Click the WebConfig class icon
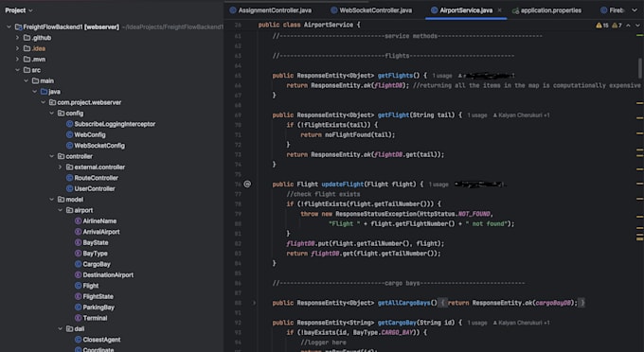The height and width of the screenshot is (352, 644). click(69, 134)
